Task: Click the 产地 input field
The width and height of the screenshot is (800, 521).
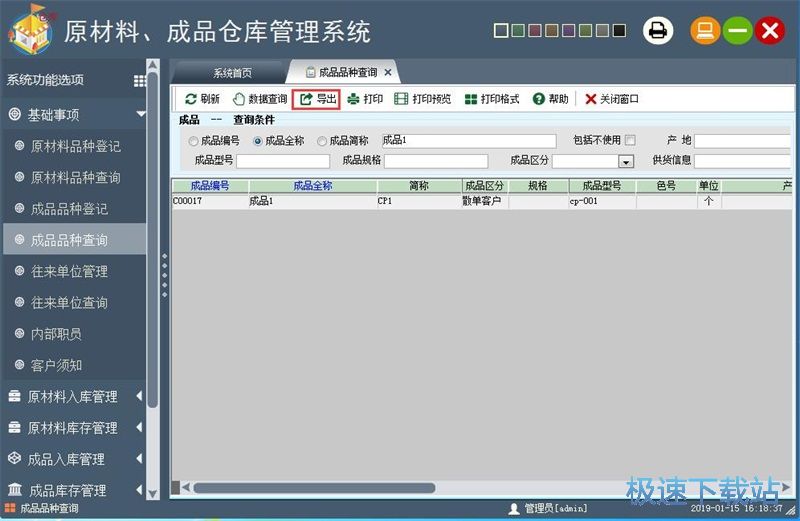Action: (x=742, y=141)
